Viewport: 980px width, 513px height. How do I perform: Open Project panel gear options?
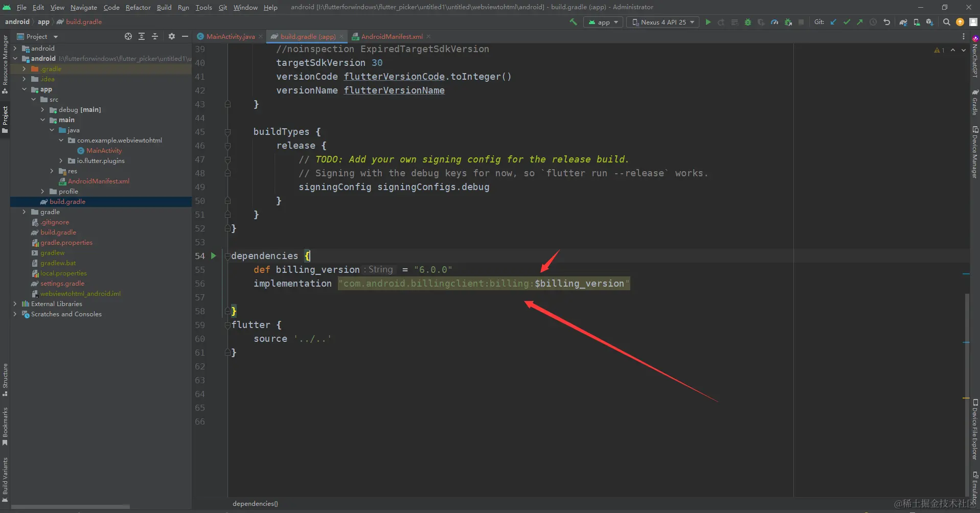172,36
